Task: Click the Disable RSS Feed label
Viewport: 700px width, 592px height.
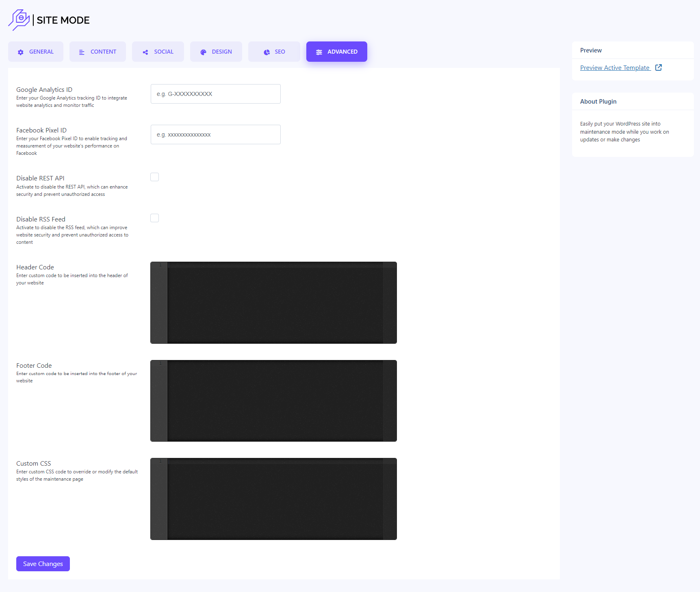Action: point(41,219)
